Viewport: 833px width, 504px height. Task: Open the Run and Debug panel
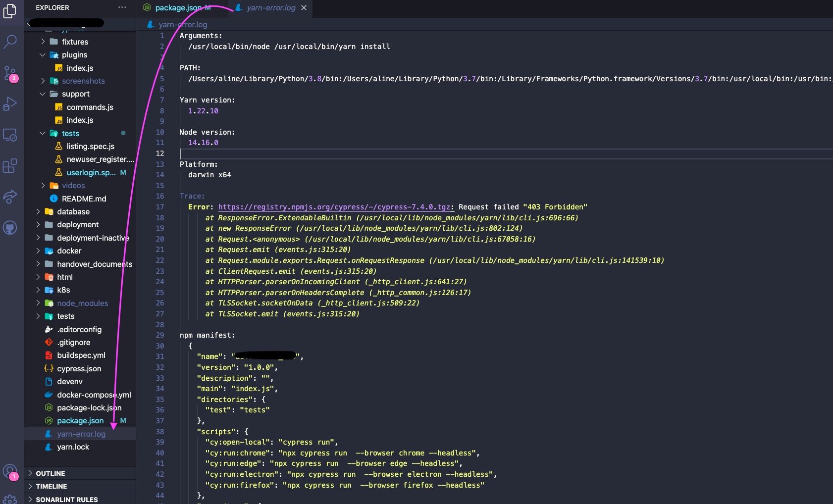click(10, 103)
